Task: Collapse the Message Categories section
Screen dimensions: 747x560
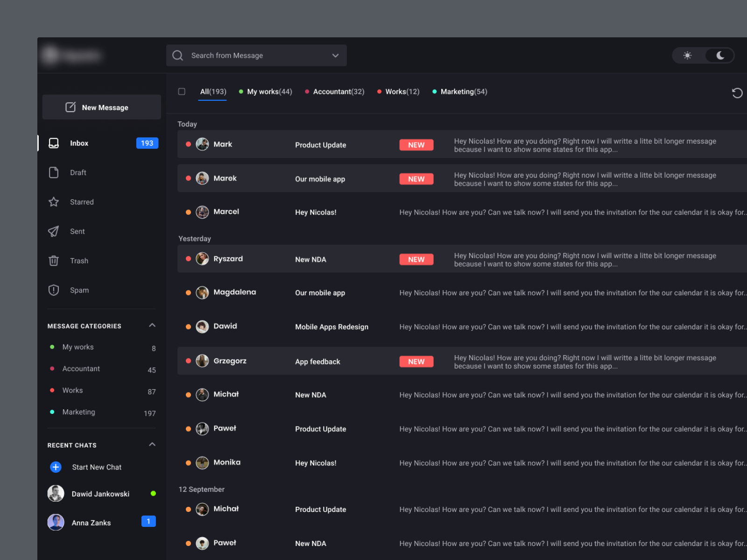Action: 152,325
